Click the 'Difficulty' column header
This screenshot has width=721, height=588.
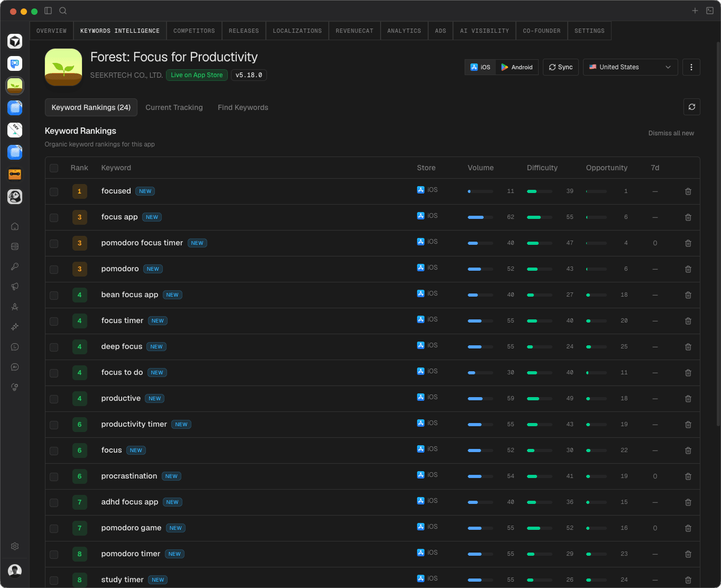(542, 168)
